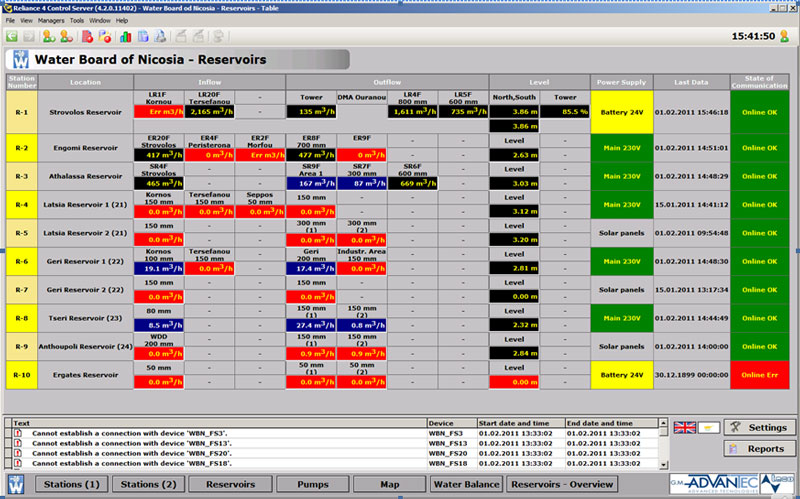Switch language using the Cyprus flag icon
Screen dimensions: 800x499
point(708,428)
